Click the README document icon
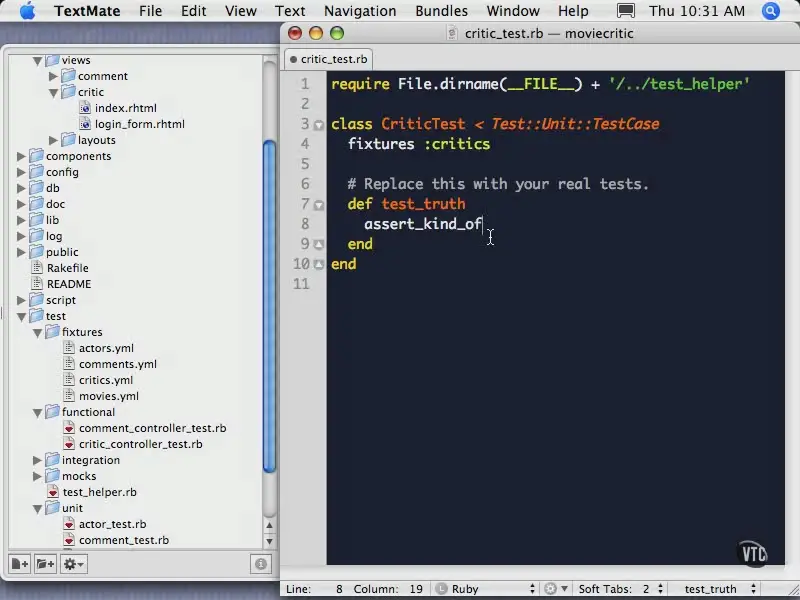Viewport: 800px width, 600px height. point(37,284)
